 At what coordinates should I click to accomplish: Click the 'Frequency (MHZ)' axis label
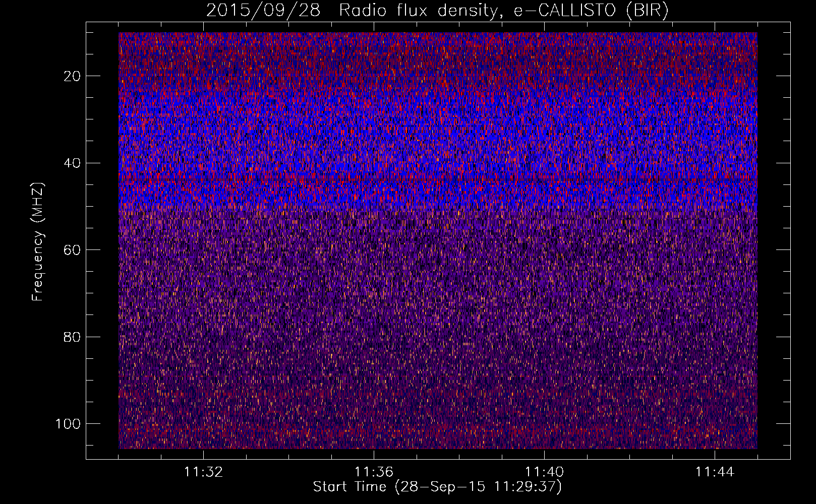pyautogui.click(x=38, y=242)
